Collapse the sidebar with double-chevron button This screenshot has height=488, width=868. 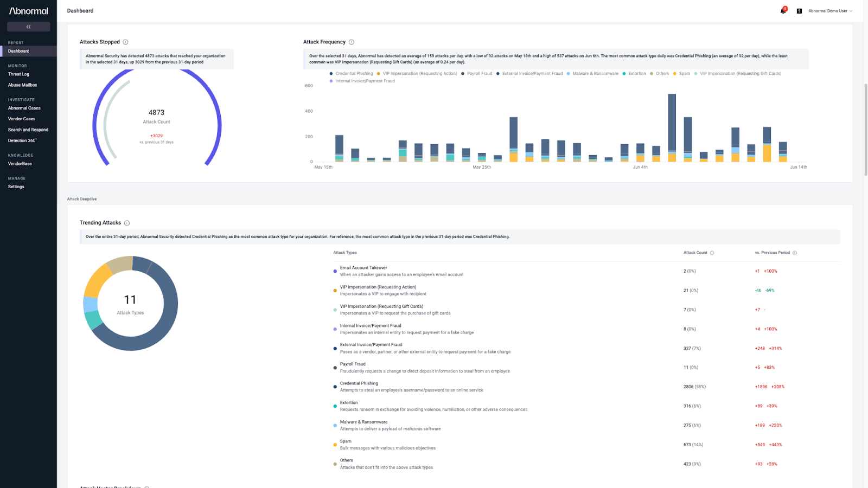coord(28,27)
